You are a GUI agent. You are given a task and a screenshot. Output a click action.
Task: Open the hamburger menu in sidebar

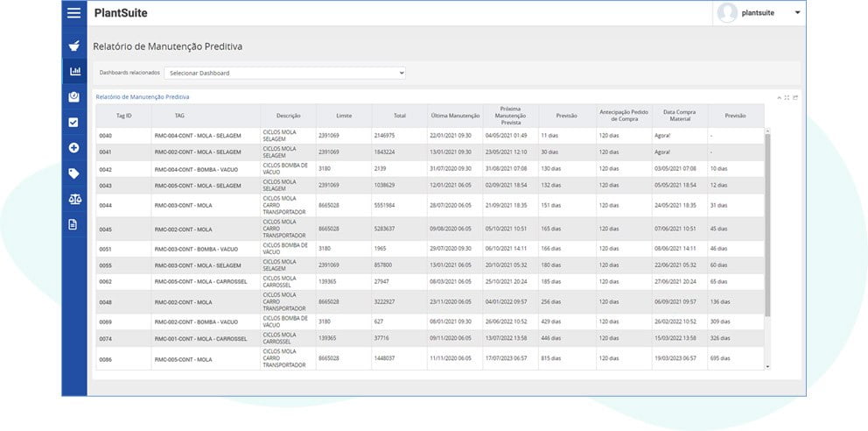pos(73,13)
